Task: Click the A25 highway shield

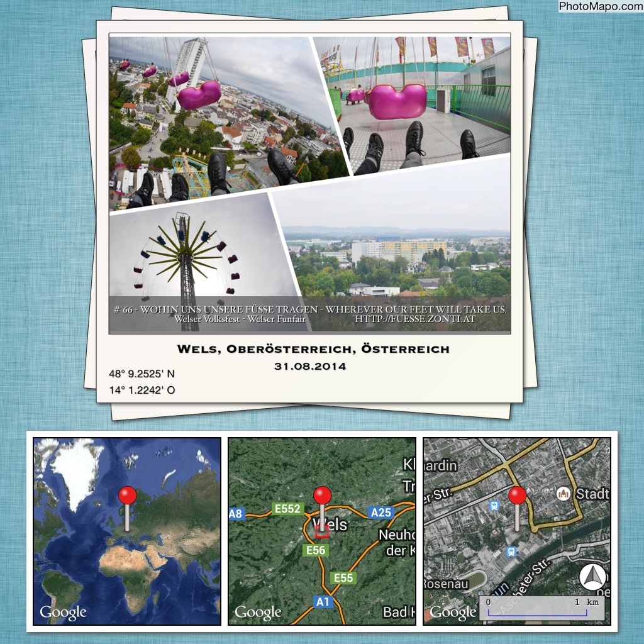Action: click(x=381, y=513)
